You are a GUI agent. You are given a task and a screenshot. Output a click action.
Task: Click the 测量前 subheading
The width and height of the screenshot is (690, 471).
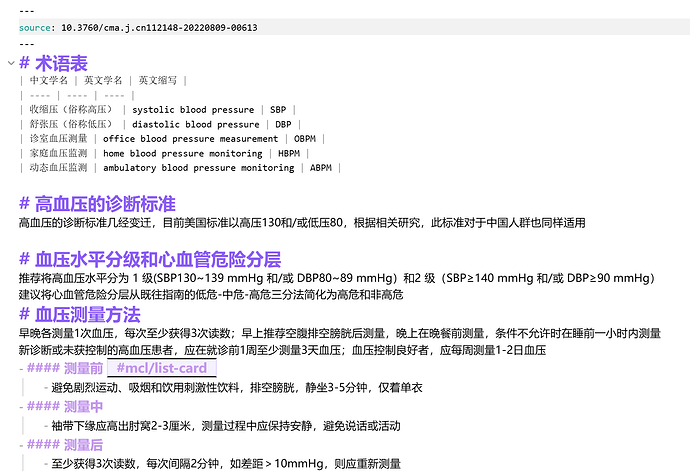coord(83,368)
